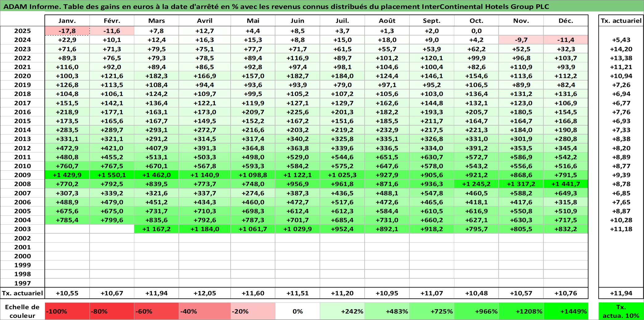Screen dimensions: 644x320
Task: Pick the -60% legend swatch
Action: point(157,311)
